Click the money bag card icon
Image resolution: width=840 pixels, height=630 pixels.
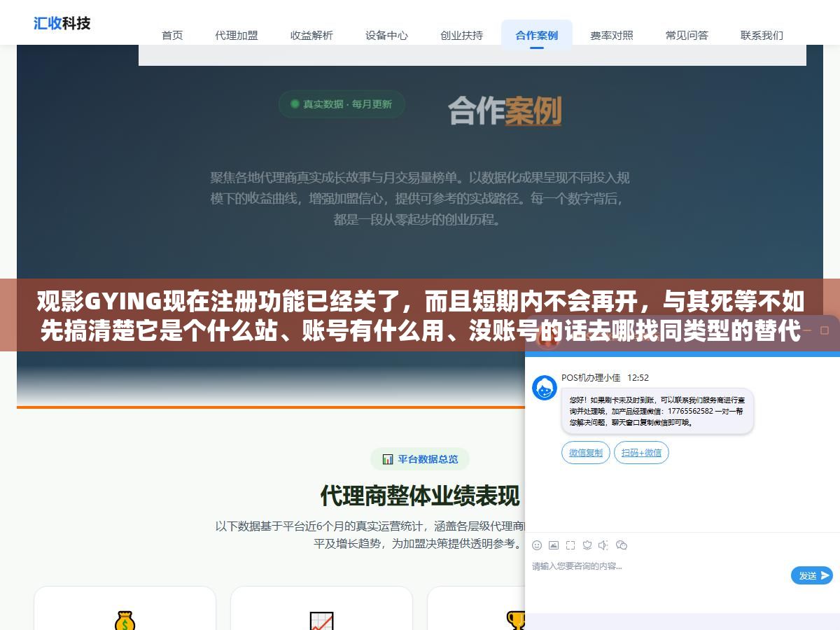tap(125, 621)
